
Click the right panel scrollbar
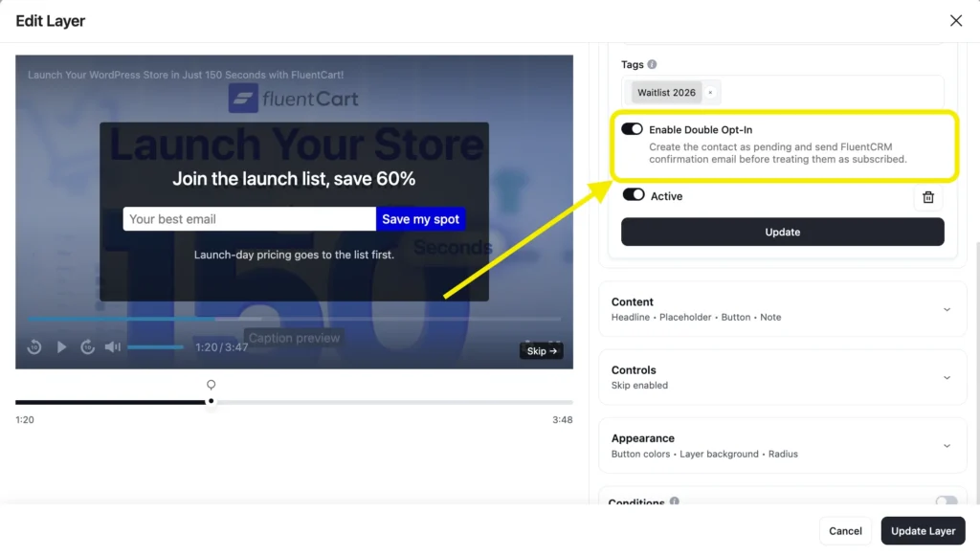(977, 372)
